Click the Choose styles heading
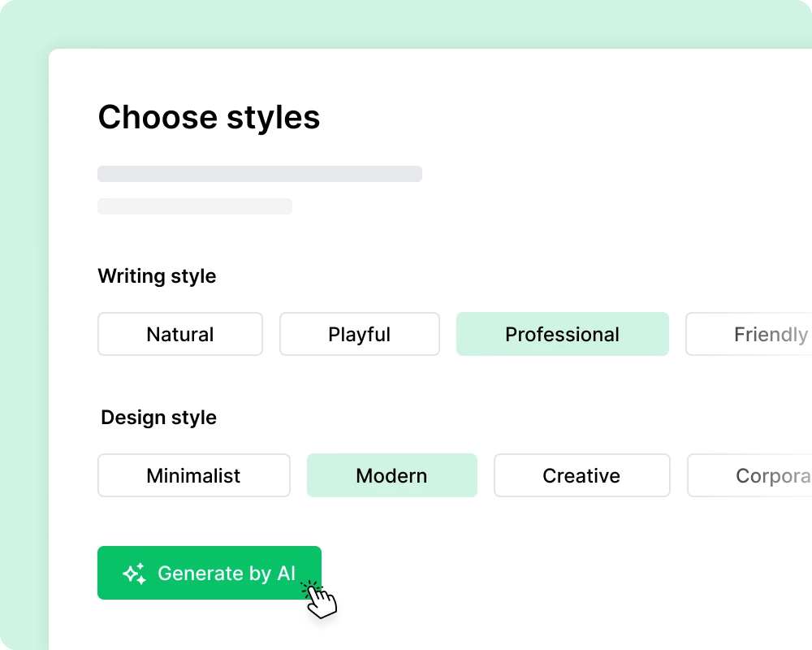Viewport: 812px width, 650px height. point(209,118)
